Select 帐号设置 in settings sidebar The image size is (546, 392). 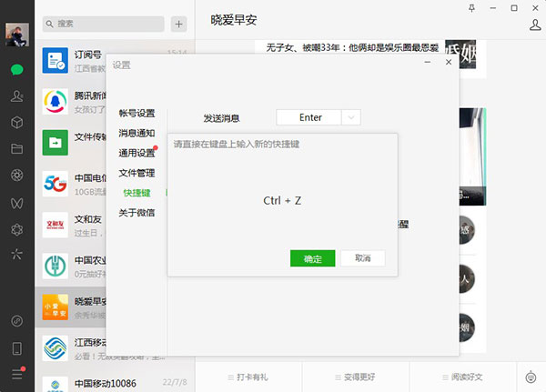136,114
